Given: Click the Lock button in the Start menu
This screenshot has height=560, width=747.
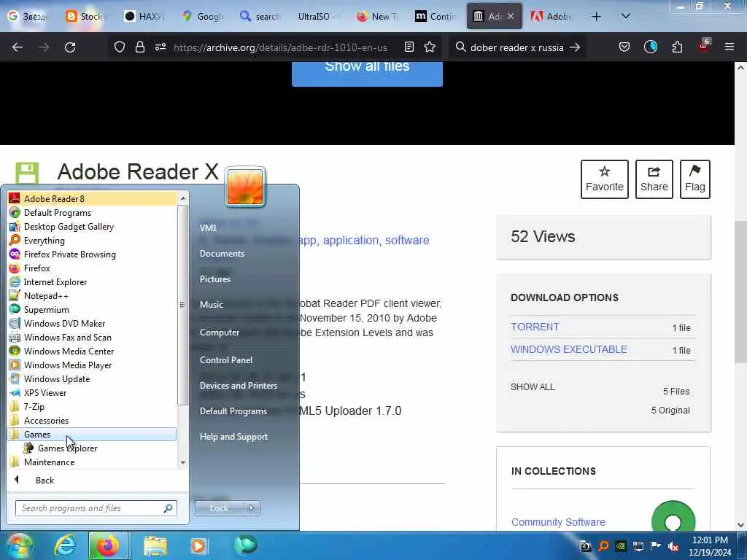Looking at the screenshot, I should coord(219,508).
